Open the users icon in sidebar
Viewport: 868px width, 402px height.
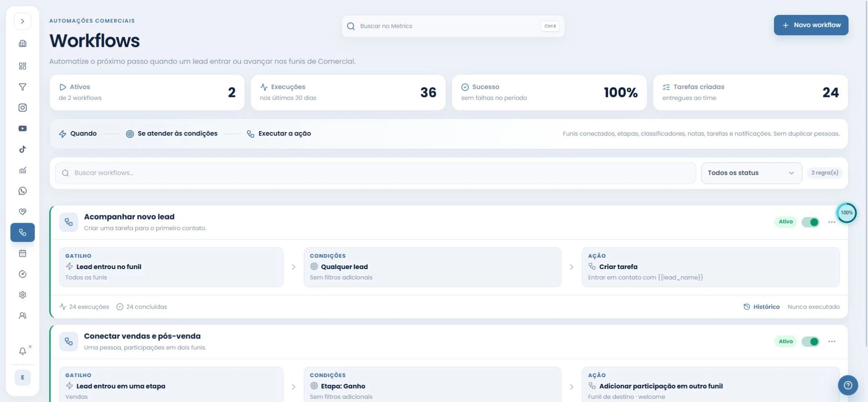[22, 316]
